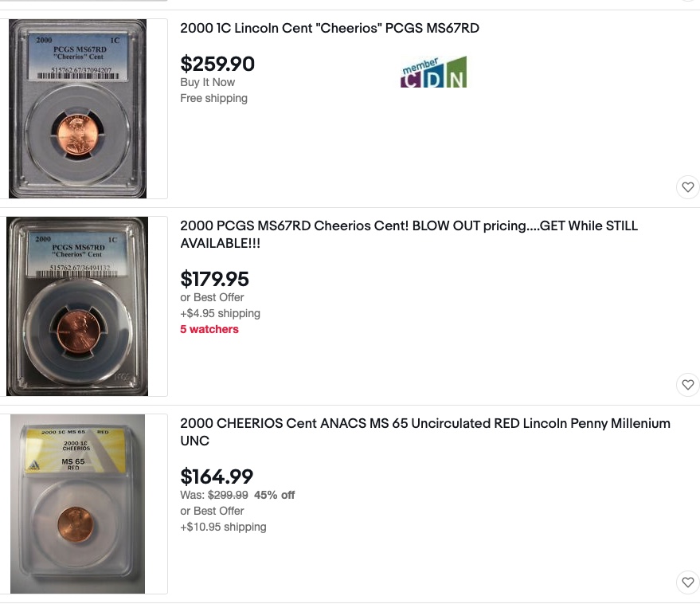Click the '45% off' discount label
Screen dimensions: 700x604
point(274,495)
